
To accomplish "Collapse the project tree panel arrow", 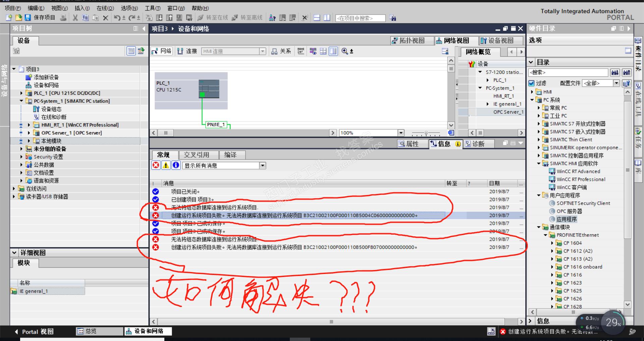I will 144,28.
